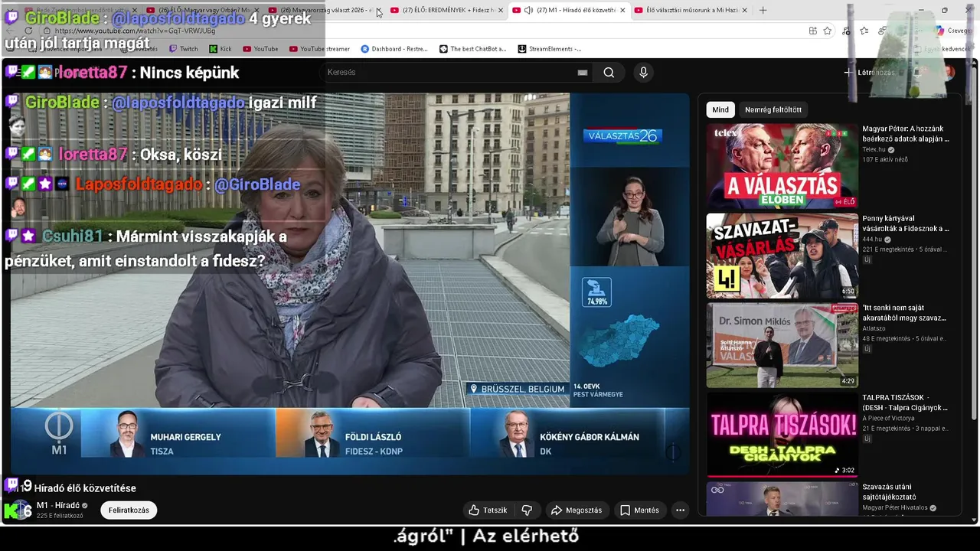Add this page to favorites with star icon
This screenshot has width=980, height=551.
pos(828,31)
